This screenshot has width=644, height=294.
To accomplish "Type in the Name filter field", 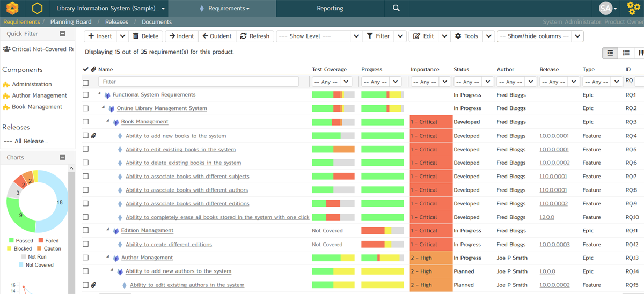I will [199, 82].
